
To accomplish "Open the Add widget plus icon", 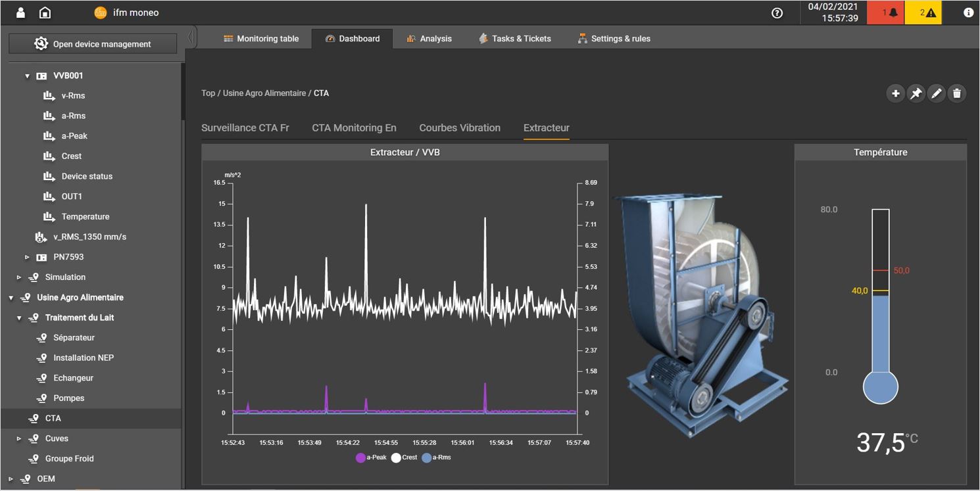I will [x=895, y=93].
